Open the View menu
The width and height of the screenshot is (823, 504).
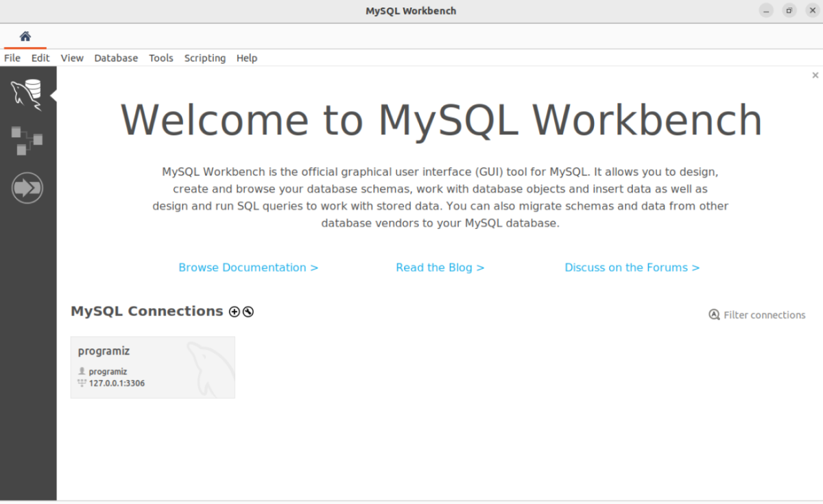[x=71, y=58]
